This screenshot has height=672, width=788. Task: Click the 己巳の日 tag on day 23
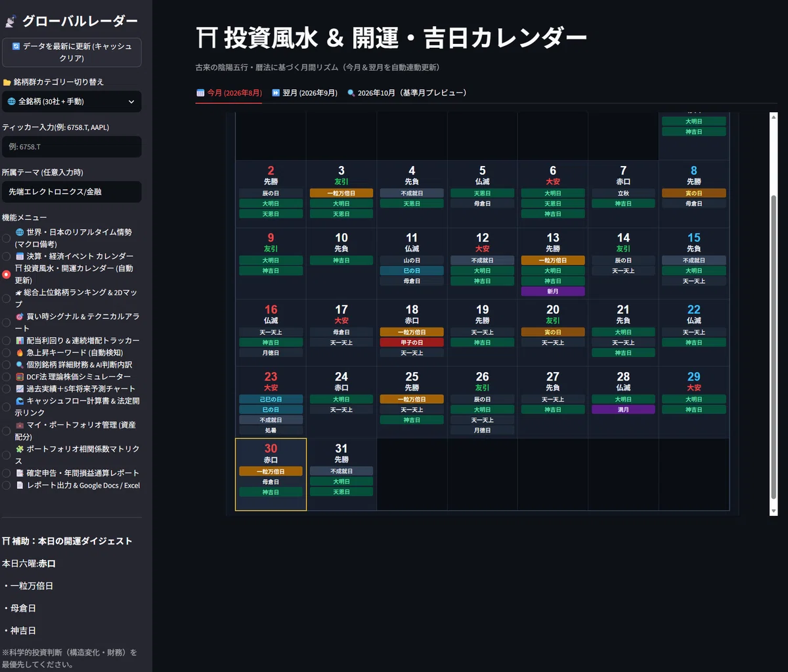271,399
